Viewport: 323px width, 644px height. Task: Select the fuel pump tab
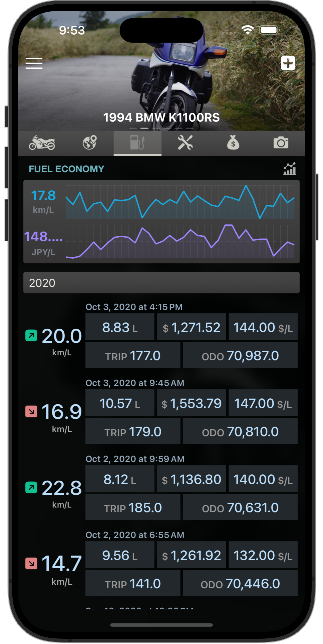click(x=137, y=143)
